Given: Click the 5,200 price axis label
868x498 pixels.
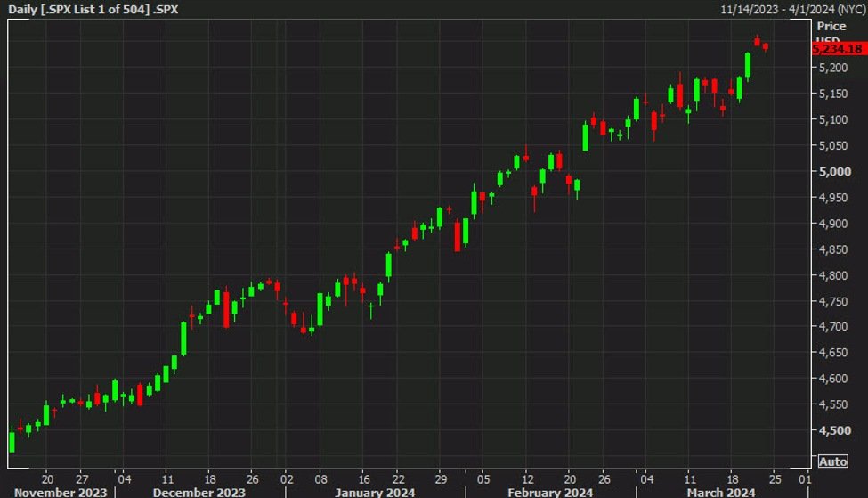Looking at the screenshot, I should (833, 69).
